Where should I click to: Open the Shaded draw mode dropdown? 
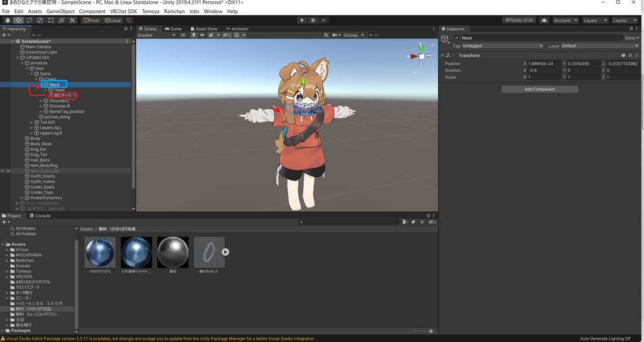(157, 35)
